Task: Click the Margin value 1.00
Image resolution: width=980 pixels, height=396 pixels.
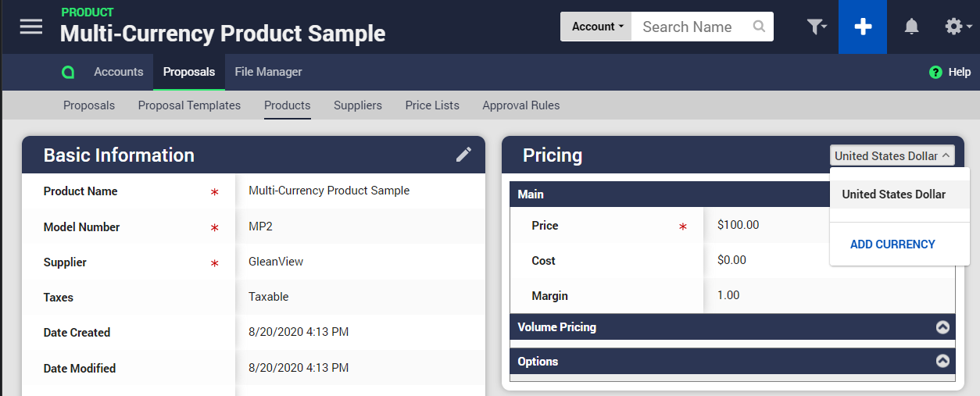Action: click(x=728, y=295)
